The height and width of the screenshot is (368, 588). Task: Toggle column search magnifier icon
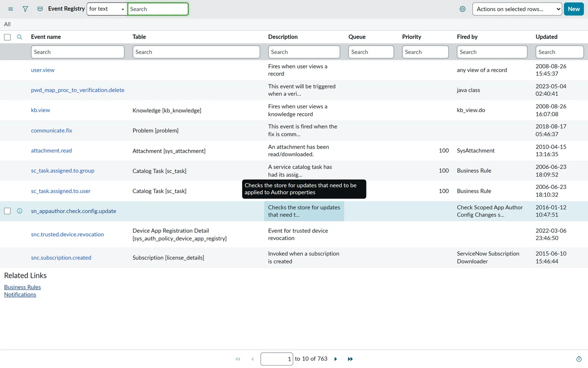click(20, 37)
